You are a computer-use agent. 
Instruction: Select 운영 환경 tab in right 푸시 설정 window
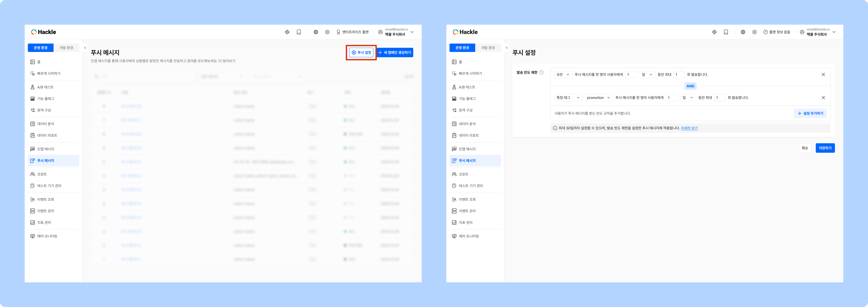tap(462, 48)
